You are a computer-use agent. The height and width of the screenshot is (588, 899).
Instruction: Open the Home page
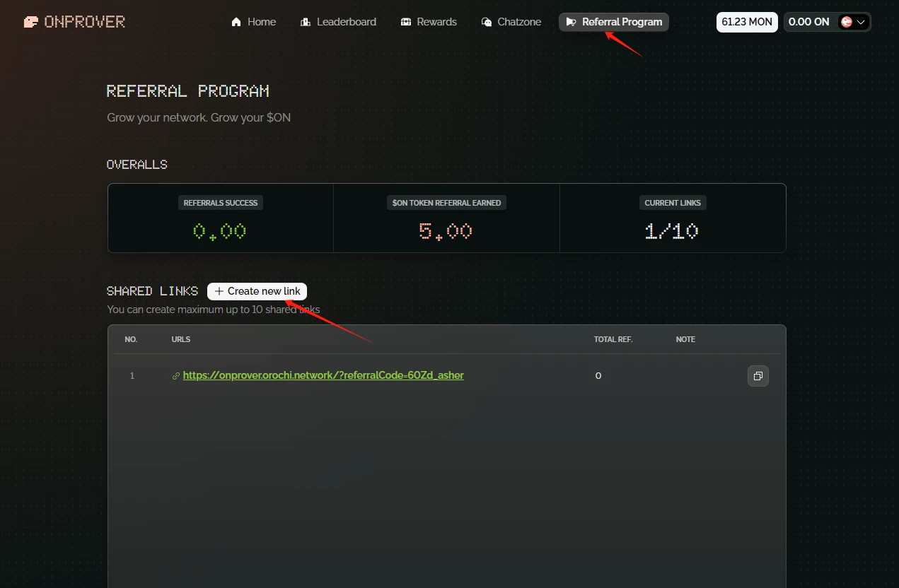(x=254, y=22)
